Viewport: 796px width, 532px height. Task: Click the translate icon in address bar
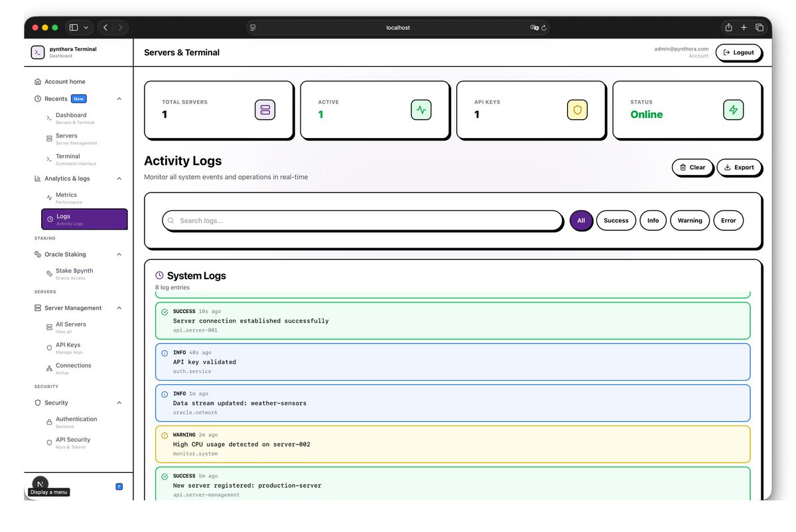click(534, 28)
